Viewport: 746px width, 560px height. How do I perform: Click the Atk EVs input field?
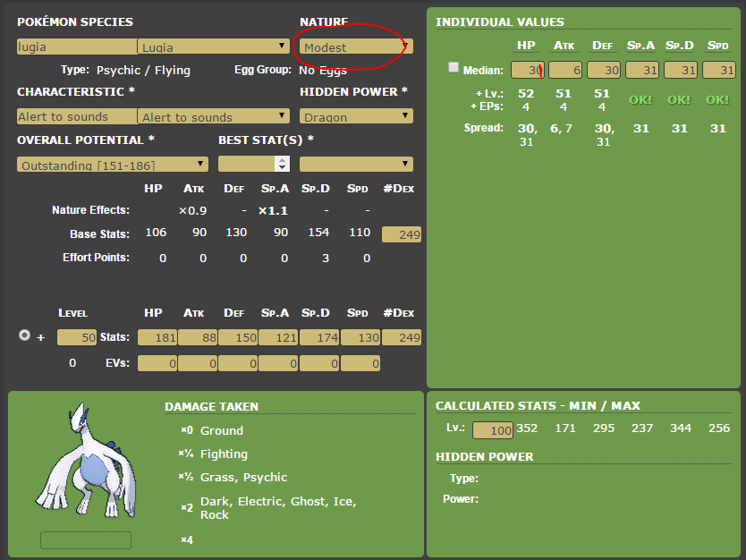click(198, 363)
